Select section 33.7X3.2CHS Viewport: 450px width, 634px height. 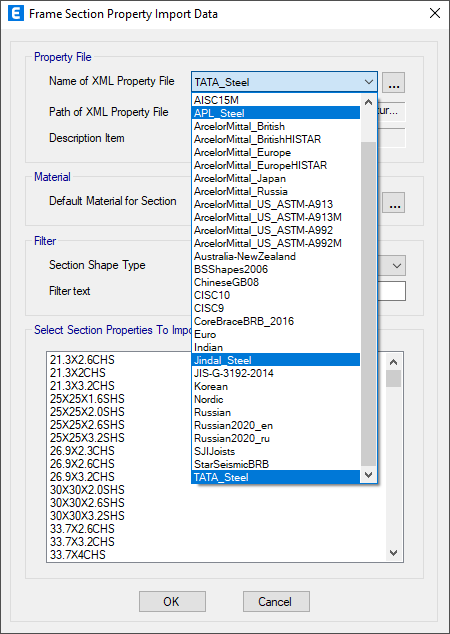[x=82, y=541]
